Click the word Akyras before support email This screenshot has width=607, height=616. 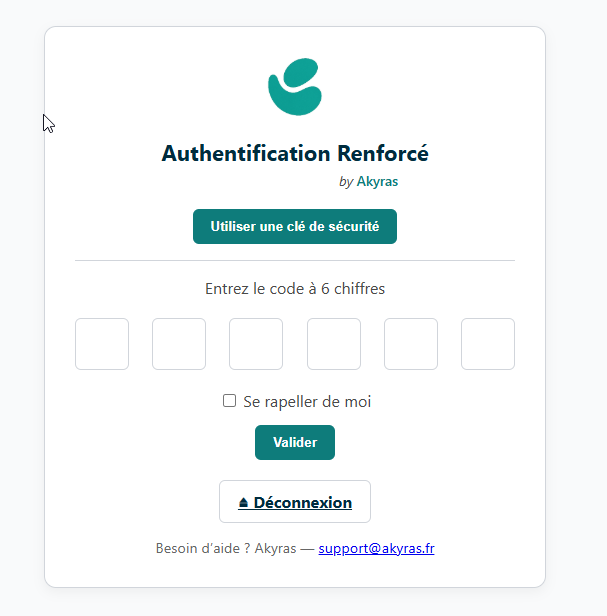tap(276, 549)
